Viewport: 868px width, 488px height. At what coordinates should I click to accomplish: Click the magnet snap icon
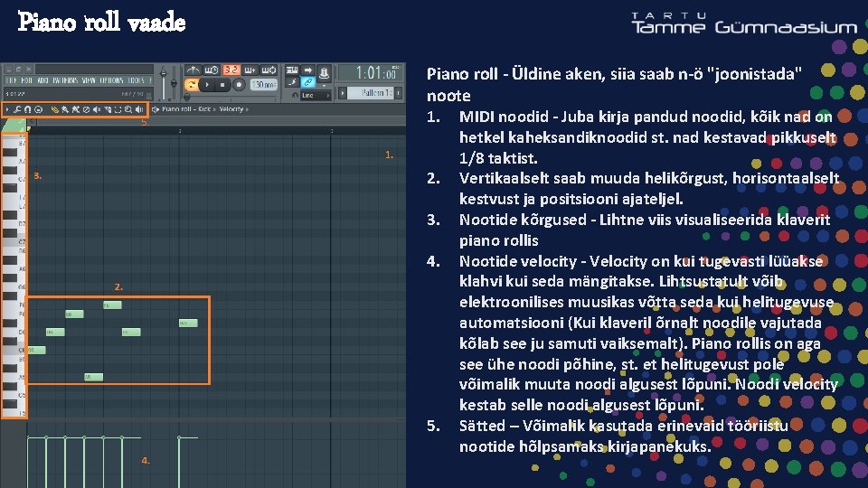[x=28, y=109]
